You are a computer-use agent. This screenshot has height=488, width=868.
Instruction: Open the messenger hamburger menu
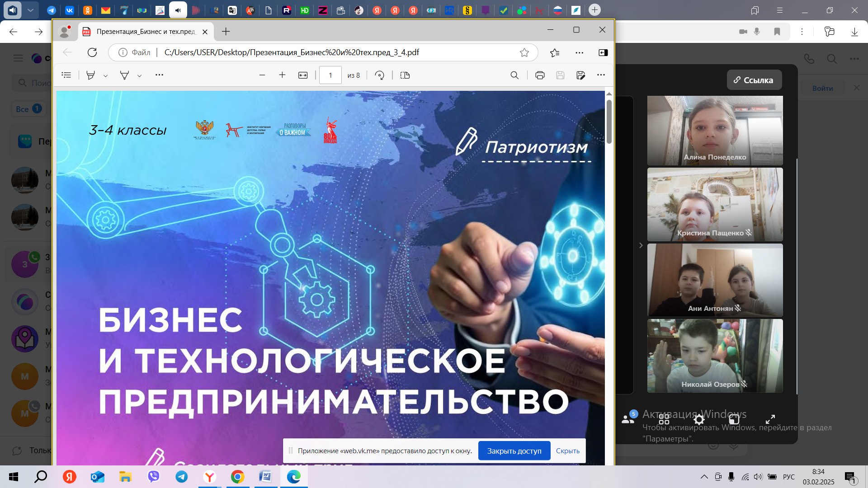coord(18,58)
